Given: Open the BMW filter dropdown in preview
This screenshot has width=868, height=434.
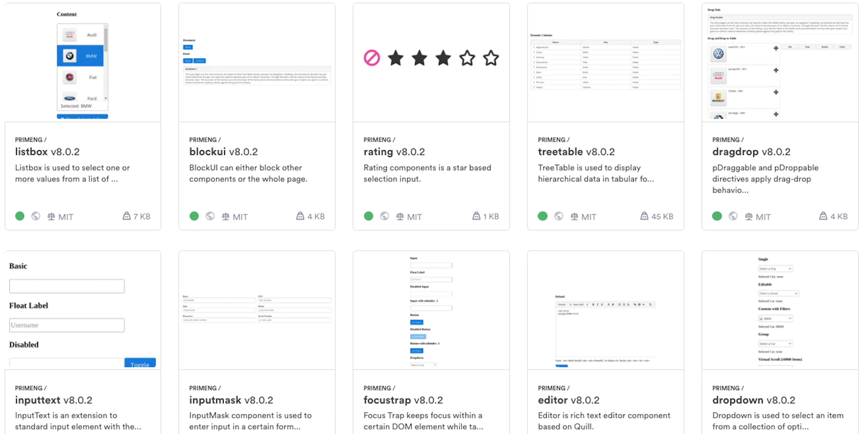Looking at the screenshot, I should point(775,318).
